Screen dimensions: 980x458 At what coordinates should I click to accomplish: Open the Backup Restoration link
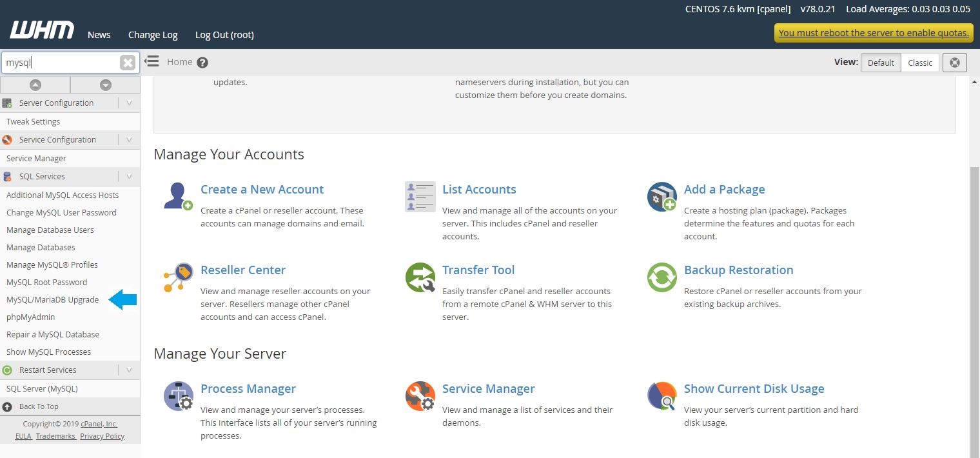pos(739,270)
